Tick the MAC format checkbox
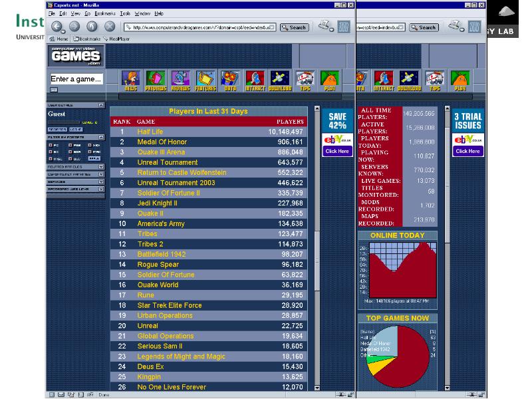532x399 pixels. click(x=90, y=152)
